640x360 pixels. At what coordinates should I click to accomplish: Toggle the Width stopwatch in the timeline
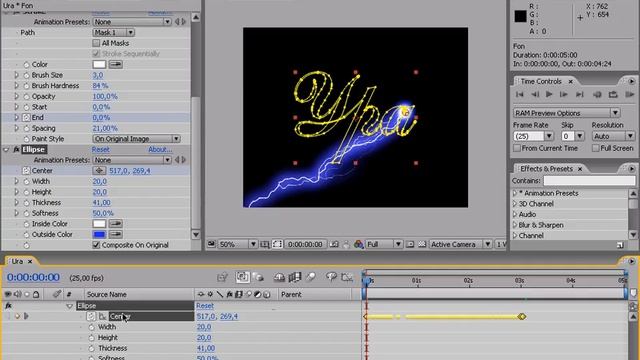point(91,327)
